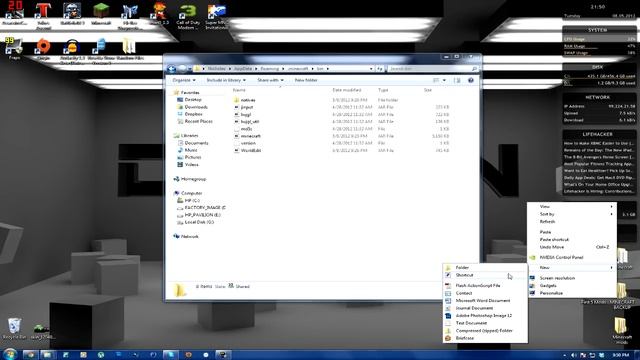
Task: Click Refresh in the desktop context menu
Action: (x=571, y=222)
